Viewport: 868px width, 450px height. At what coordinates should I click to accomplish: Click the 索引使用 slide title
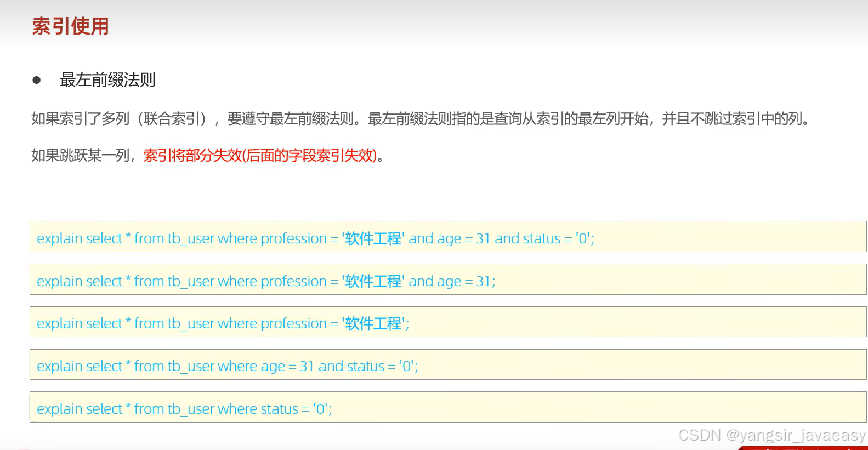click(70, 26)
